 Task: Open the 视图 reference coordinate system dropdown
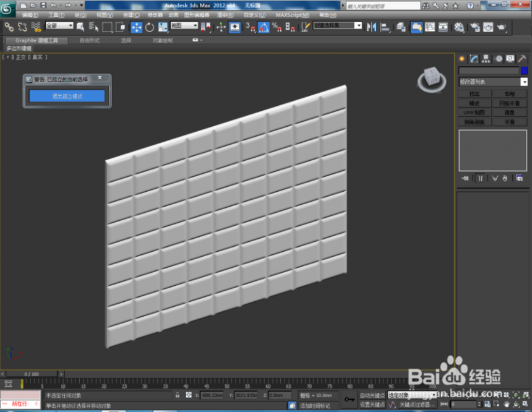pos(184,25)
